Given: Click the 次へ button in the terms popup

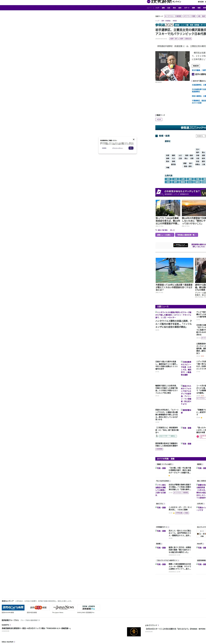Looking at the screenshot, I should (131, 148).
